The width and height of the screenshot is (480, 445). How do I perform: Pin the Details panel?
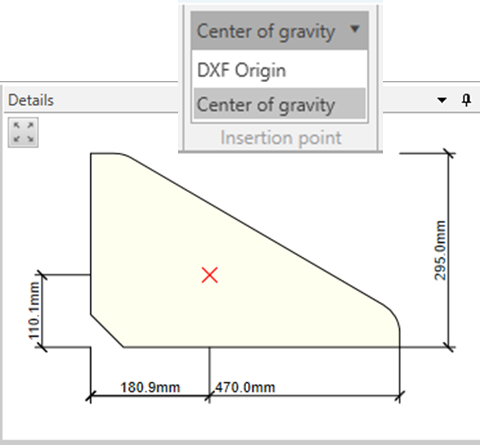click(x=467, y=100)
